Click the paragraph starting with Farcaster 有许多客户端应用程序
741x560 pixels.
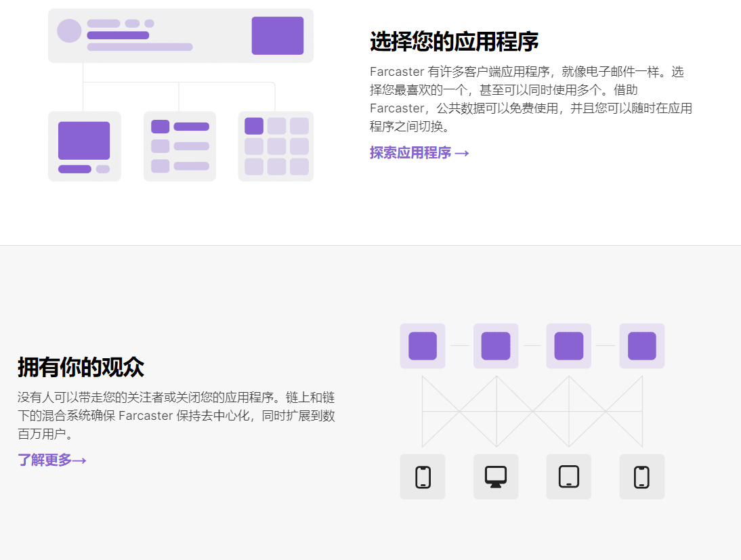(531, 100)
